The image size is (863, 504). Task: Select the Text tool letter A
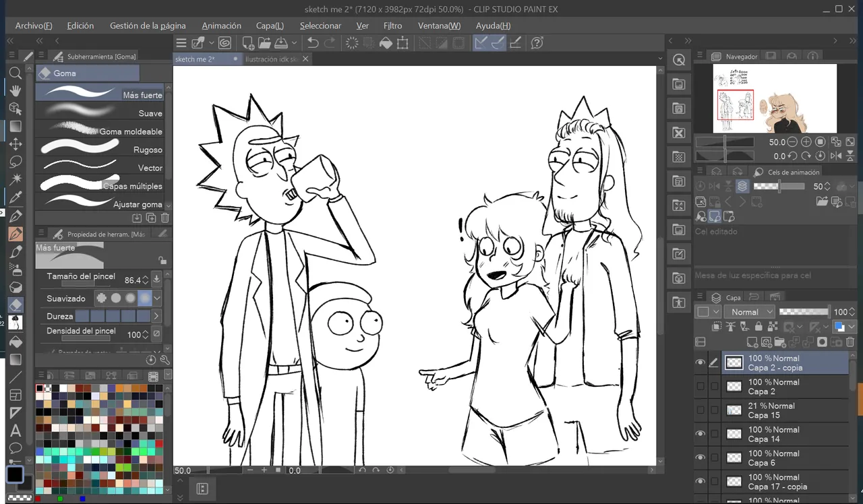(15, 431)
